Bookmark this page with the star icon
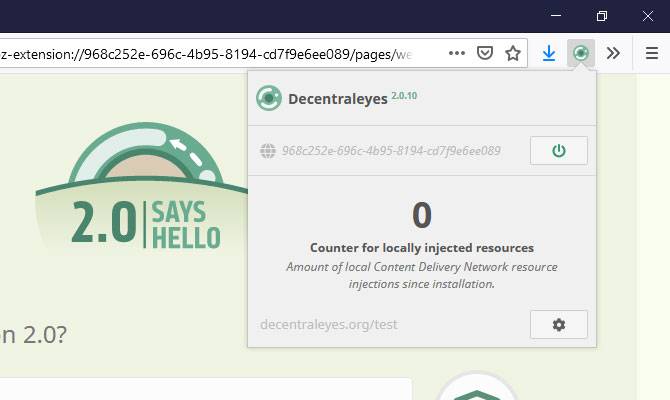This screenshot has width=670, height=400. 513,53
